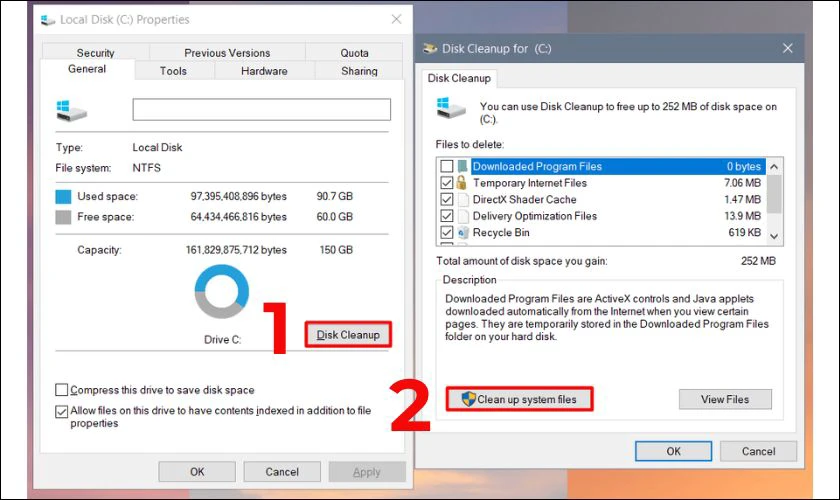Viewport: 840px width, 500px height.
Task: Open the Hardware tab
Action: [x=264, y=71]
